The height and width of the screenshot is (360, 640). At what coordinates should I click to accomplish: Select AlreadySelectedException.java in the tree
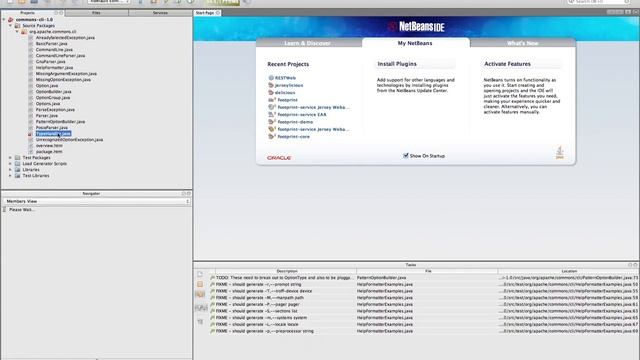65,38
